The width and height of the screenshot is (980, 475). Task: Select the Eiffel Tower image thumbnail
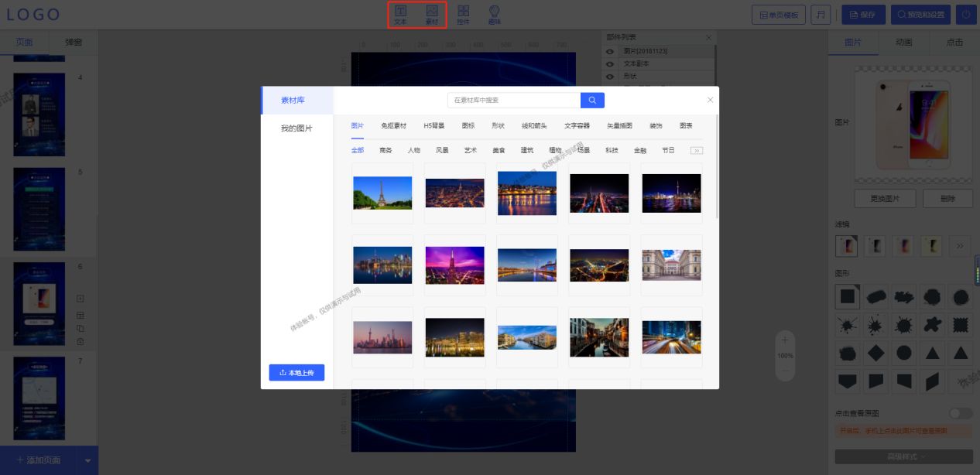tap(382, 193)
